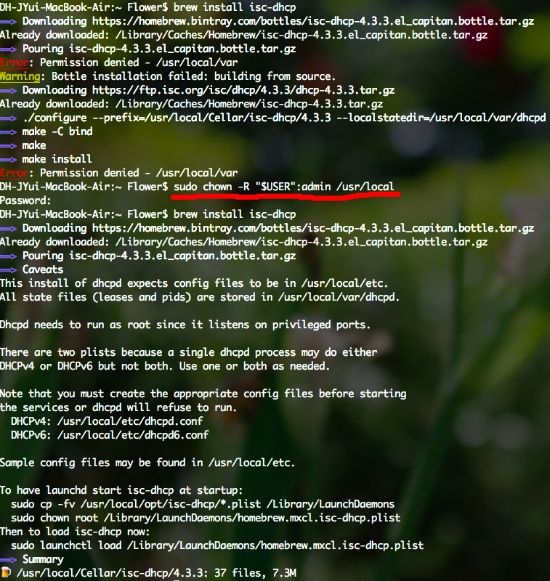550x581 pixels.
Task: Click the homebrew.bintray.com bottle URL at top
Action: coord(313,21)
